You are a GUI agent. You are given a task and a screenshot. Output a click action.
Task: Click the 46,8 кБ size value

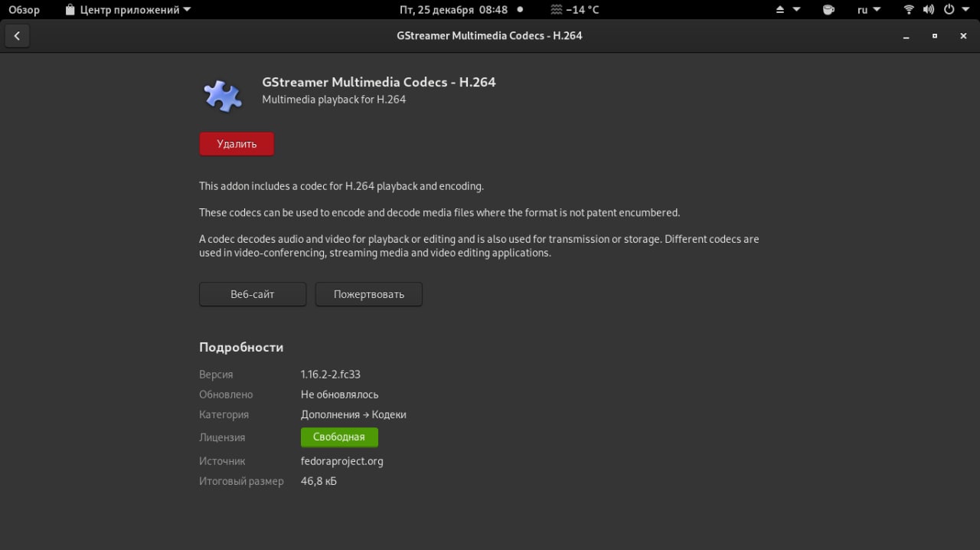[x=318, y=481]
